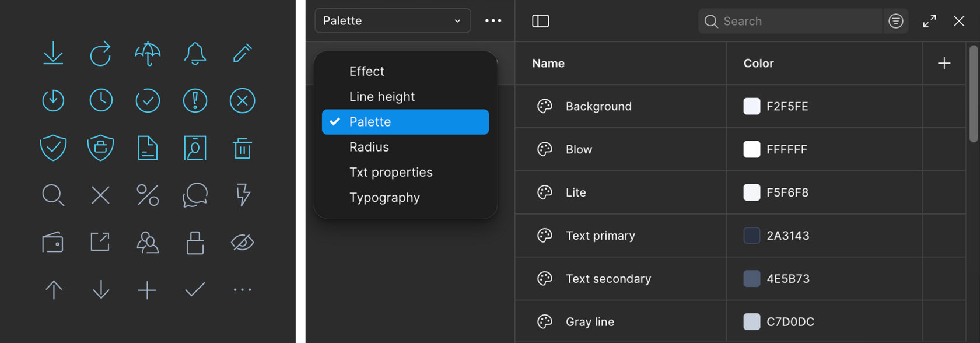Click the trash bin icon

(x=242, y=148)
